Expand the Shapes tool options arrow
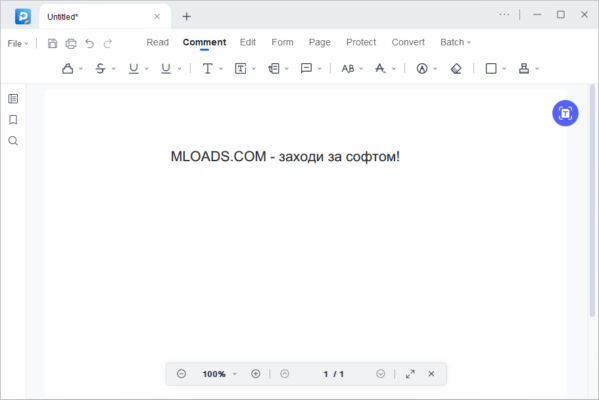Viewport: 599px width, 400px height. pyautogui.click(x=504, y=69)
